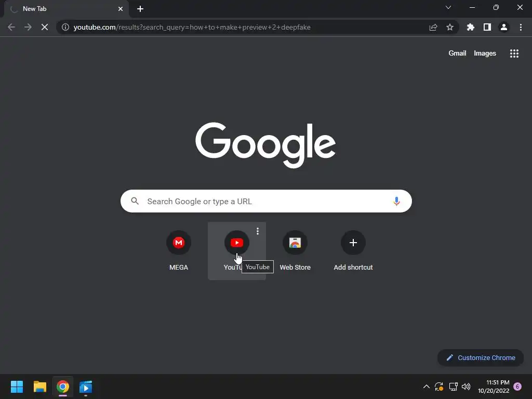Add a new shortcut tile
Screen dimensions: 532x399
tap(353, 251)
